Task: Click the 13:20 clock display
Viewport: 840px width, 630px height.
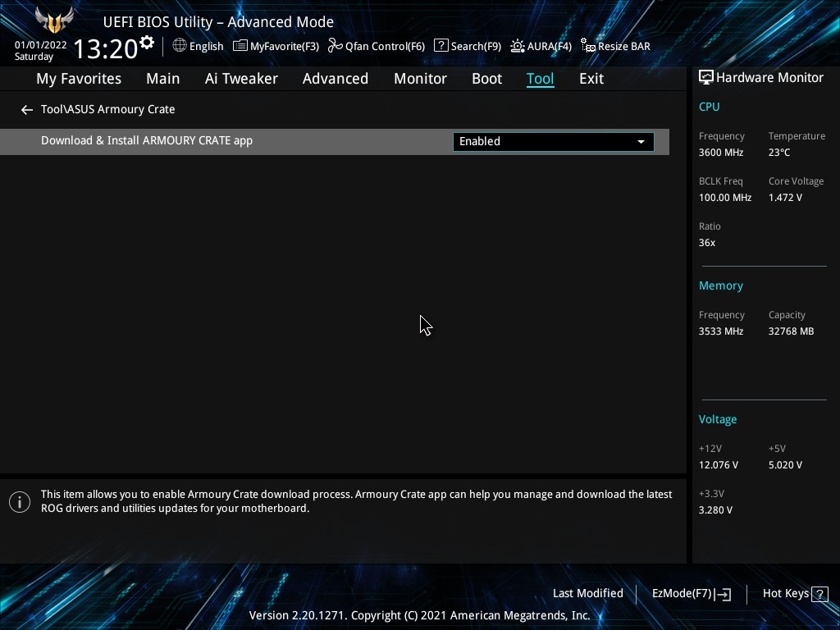Action: pos(106,48)
